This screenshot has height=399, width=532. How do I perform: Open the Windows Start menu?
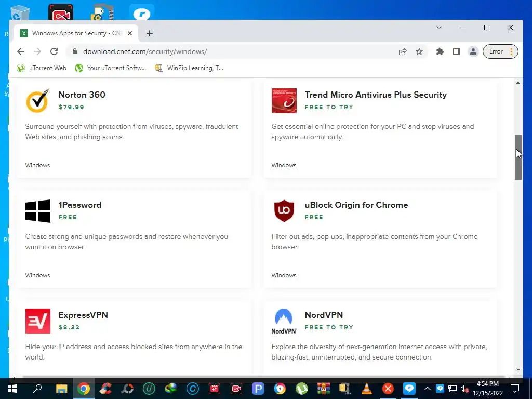tap(12, 389)
